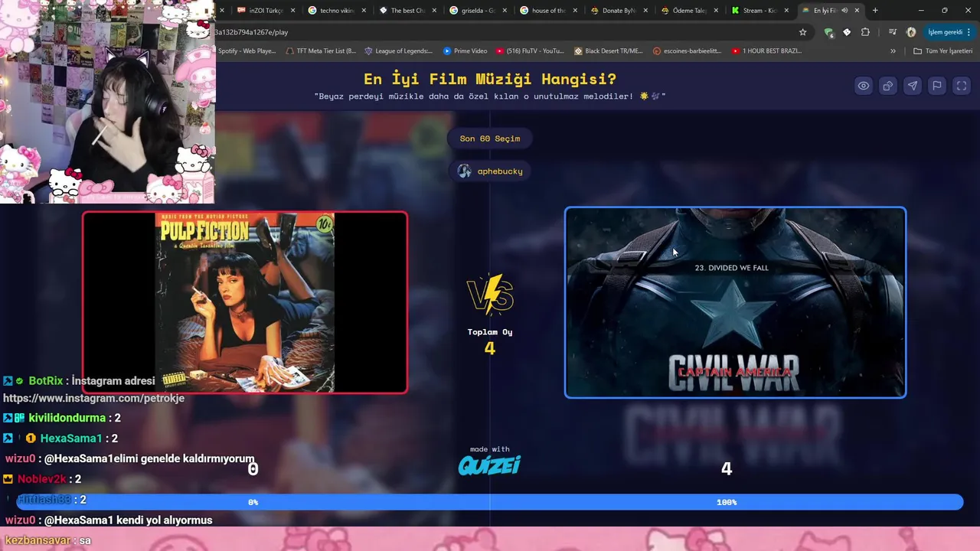This screenshot has width=980, height=551.
Task: Close the Stream - Kick tab
Action: (x=786, y=11)
